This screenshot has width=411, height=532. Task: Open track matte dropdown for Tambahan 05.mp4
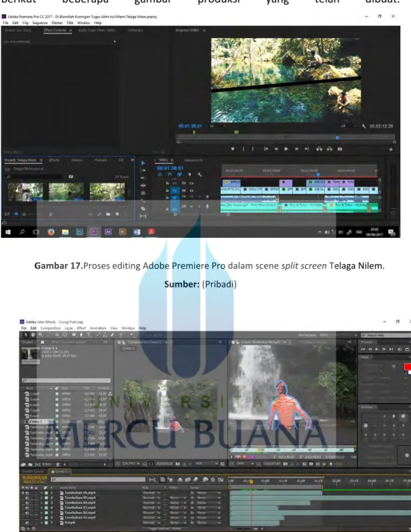(177, 498)
